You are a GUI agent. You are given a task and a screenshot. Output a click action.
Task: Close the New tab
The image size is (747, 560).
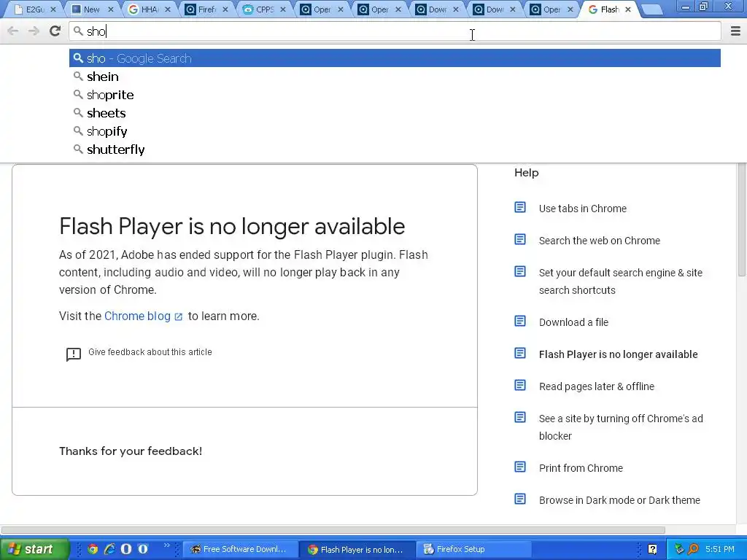tap(111, 9)
